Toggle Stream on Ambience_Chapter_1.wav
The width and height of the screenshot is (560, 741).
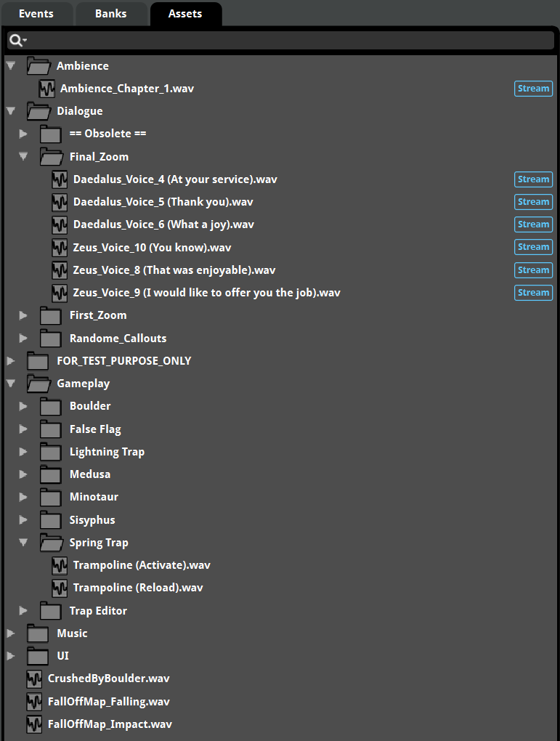(x=533, y=89)
